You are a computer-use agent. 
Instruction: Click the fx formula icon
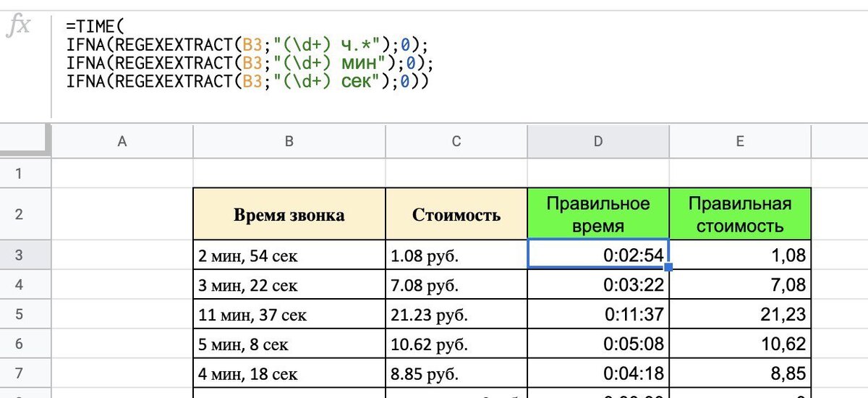click(18, 26)
